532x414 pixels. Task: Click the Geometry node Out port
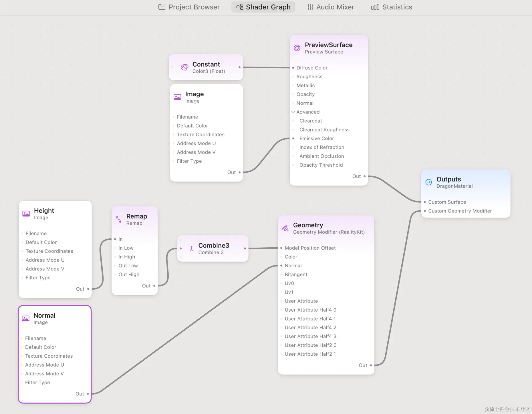pos(371,365)
